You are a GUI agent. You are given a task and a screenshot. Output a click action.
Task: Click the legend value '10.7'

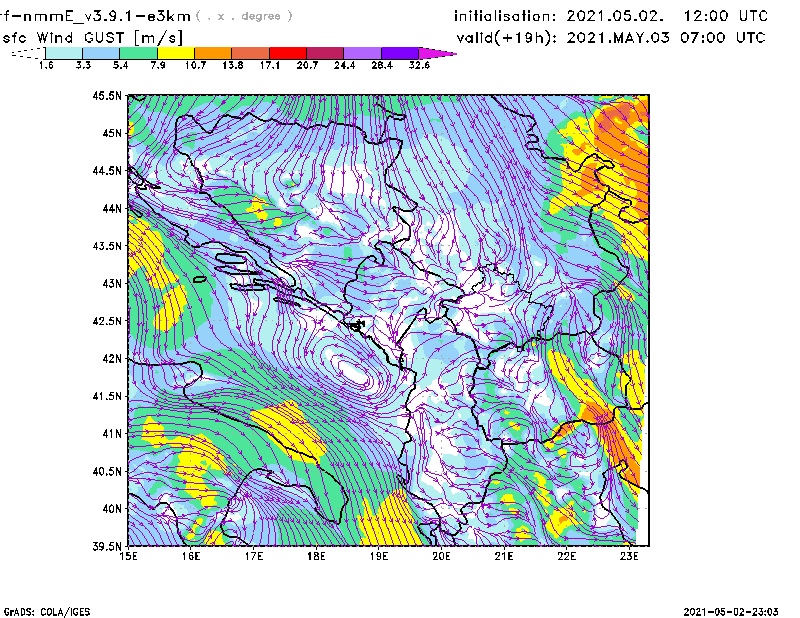click(195, 65)
